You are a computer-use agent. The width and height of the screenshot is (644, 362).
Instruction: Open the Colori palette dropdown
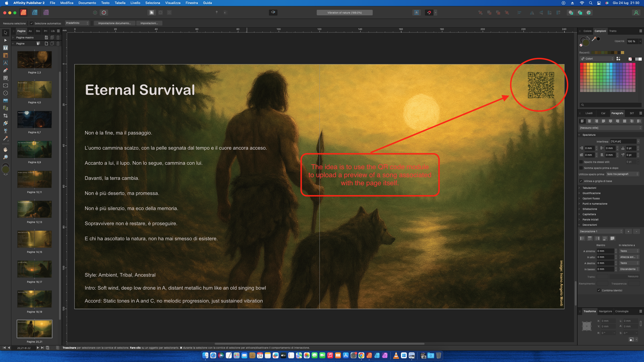(597, 59)
